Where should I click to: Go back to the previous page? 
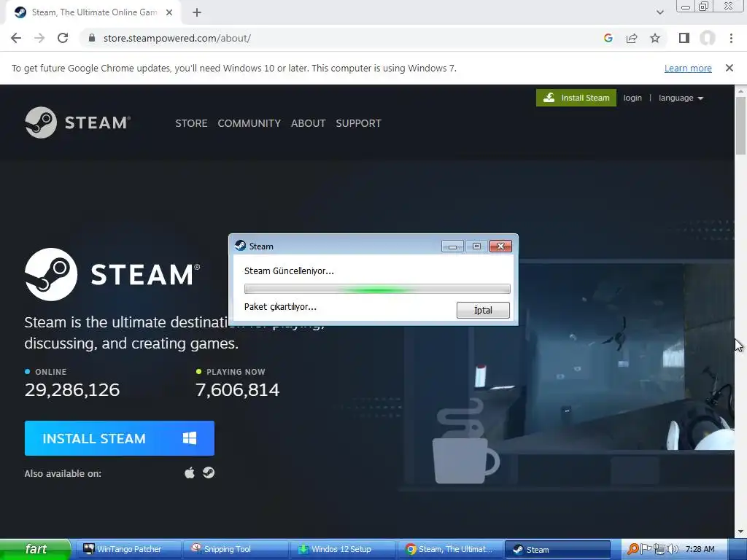16,38
